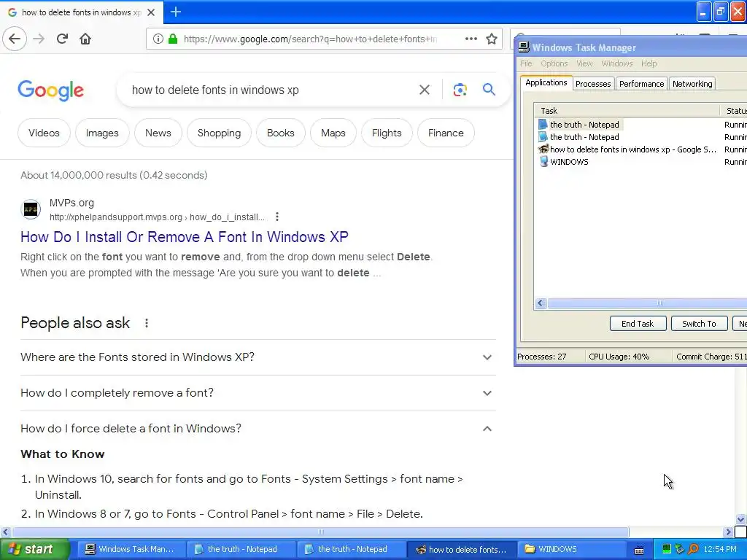Open the WINDOWS folder taskbar button
This screenshot has width=747, height=560.
pos(572,550)
